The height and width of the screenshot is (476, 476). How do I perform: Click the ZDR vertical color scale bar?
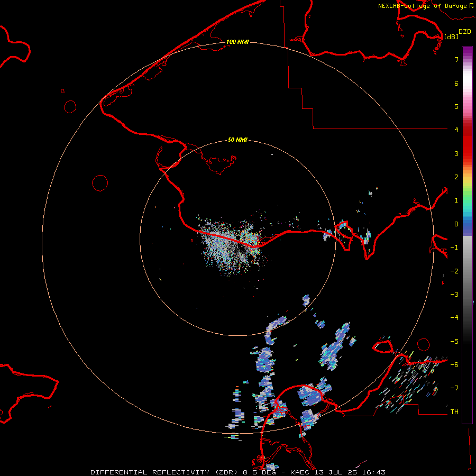tap(467, 235)
